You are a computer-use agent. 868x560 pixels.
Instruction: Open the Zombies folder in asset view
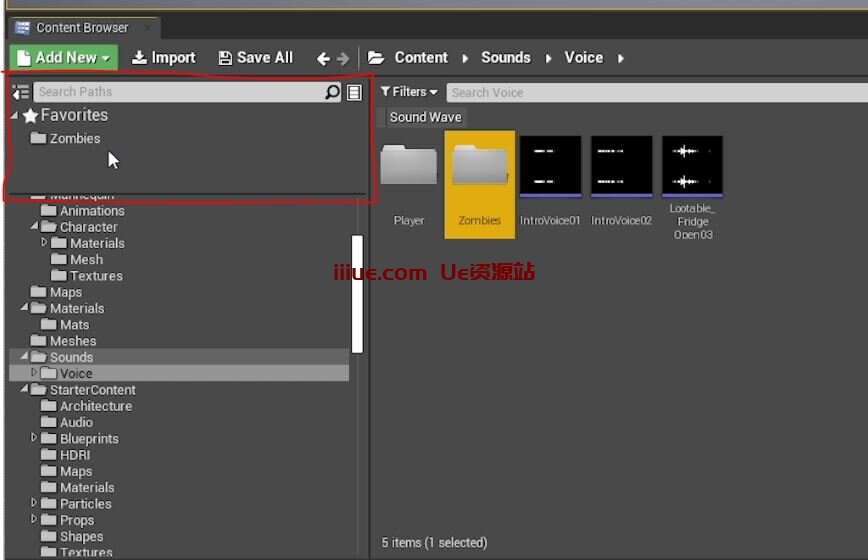[x=480, y=167]
